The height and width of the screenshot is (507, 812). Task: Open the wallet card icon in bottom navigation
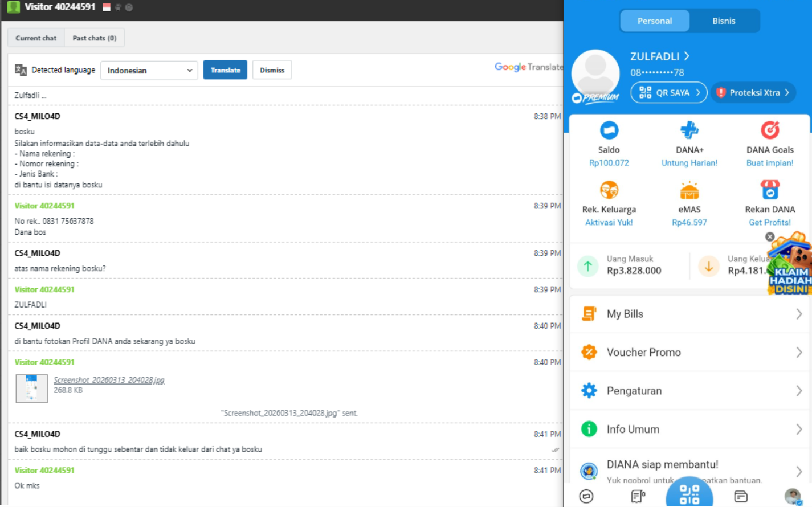[x=741, y=496]
